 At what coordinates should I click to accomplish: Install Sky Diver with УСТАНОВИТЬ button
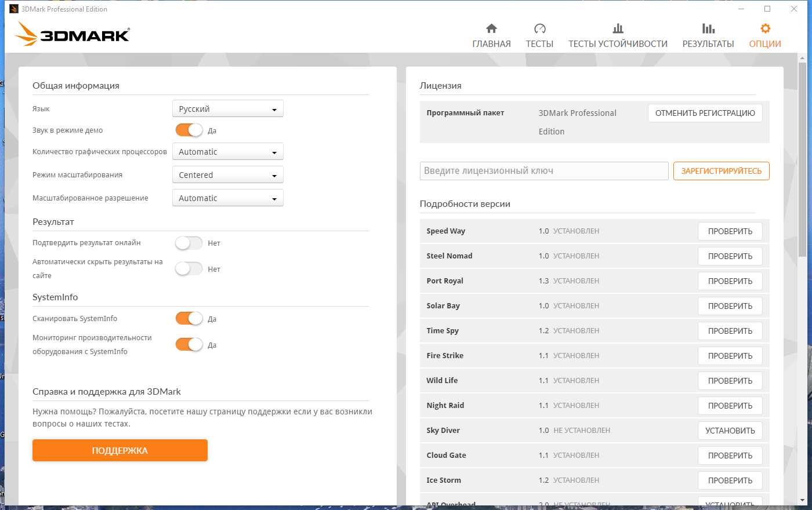(730, 431)
